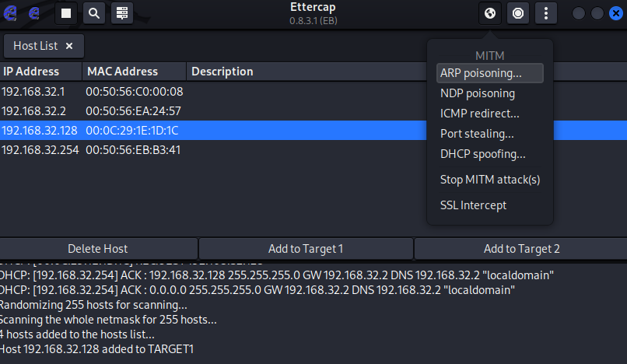The image size is (627, 364).
Task: Open the MITM globe menu button
Action: click(x=490, y=13)
